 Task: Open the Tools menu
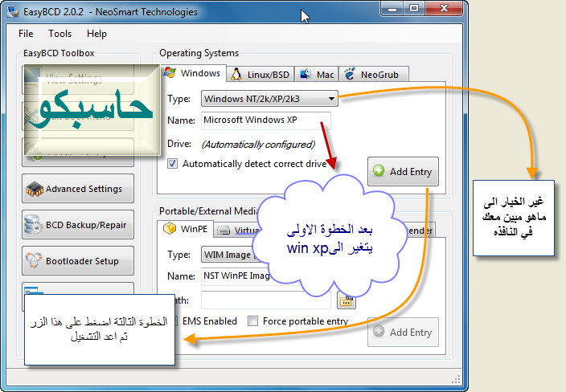pos(60,34)
